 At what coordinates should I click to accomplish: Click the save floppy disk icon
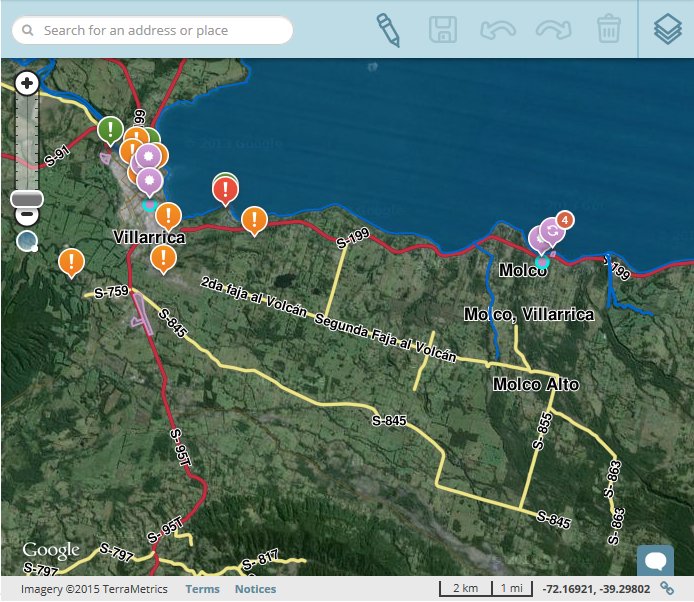coord(443,30)
